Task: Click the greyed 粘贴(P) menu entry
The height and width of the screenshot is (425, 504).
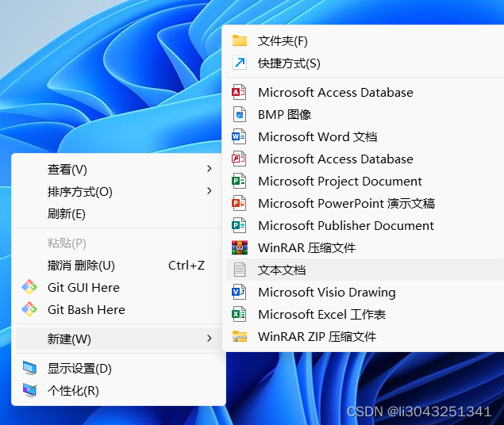Action: [118, 243]
